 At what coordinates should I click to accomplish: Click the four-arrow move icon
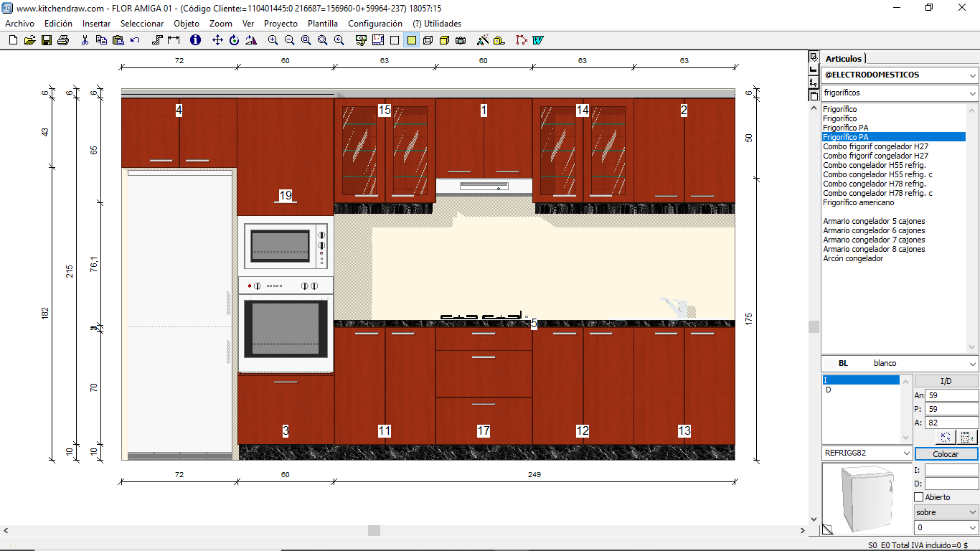(217, 40)
